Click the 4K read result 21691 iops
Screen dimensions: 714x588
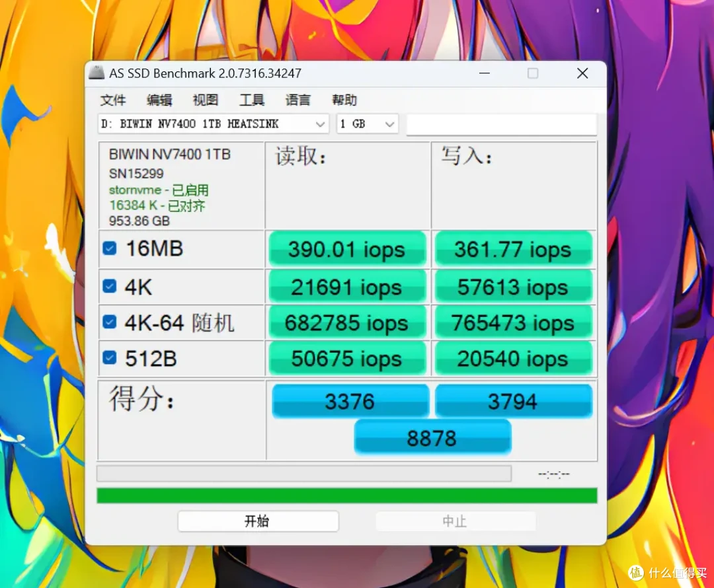[348, 287]
